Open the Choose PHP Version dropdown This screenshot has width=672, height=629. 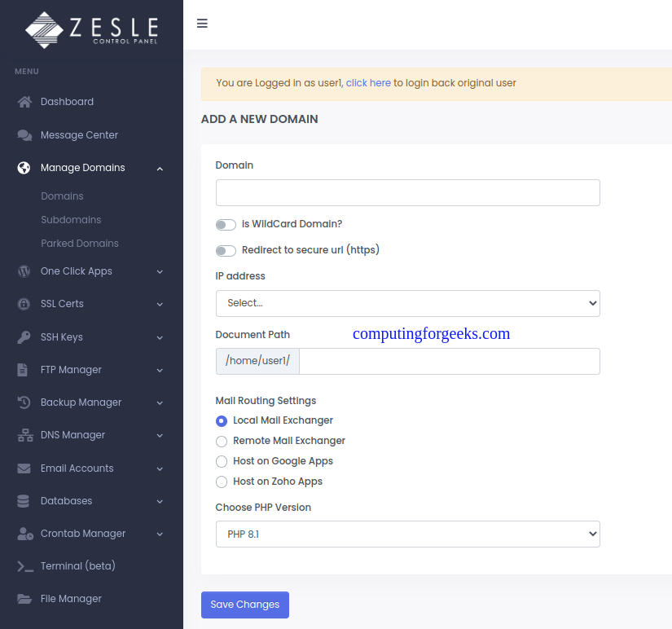pyautogui.click(x=407, y=534)
